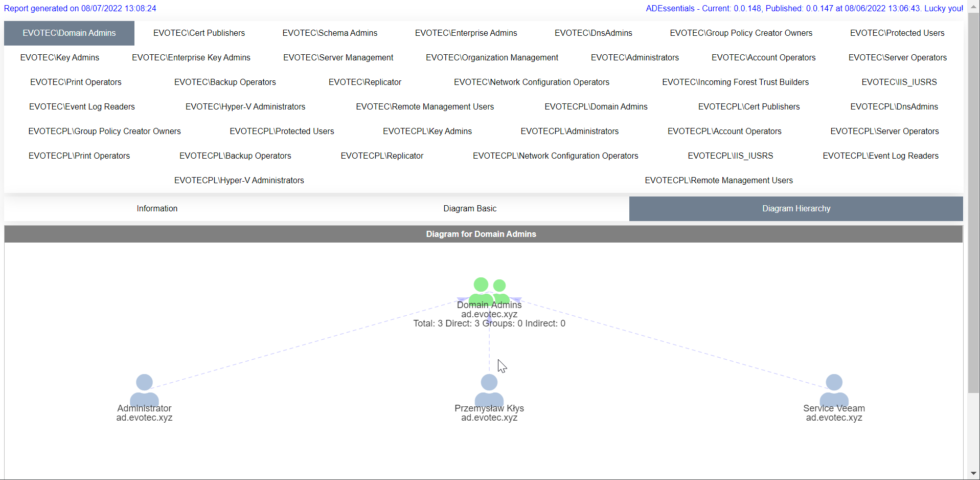This screenshot has height=480, width=980.
Task: Select the EVOTEC\Enterprise Admins tab
Action: pos(466,33)
